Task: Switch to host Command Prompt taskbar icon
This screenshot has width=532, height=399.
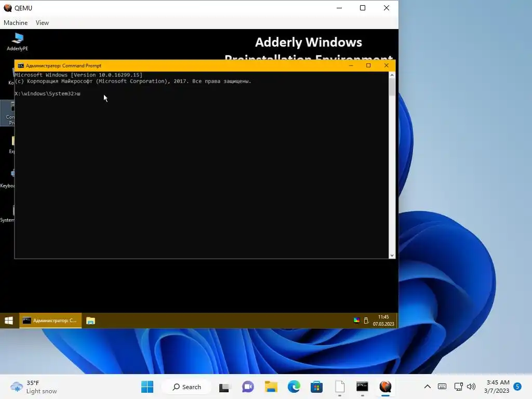Action: coord(362,387)
